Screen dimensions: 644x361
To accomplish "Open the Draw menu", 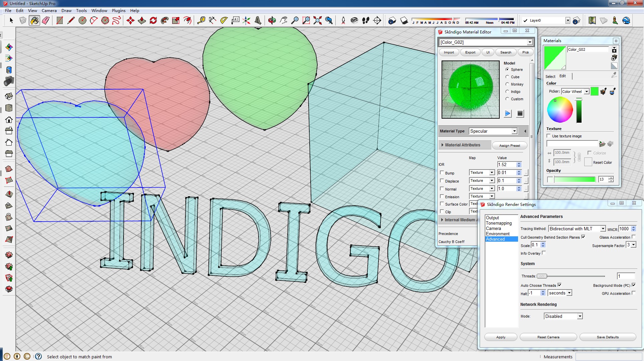I will (66, 10).
